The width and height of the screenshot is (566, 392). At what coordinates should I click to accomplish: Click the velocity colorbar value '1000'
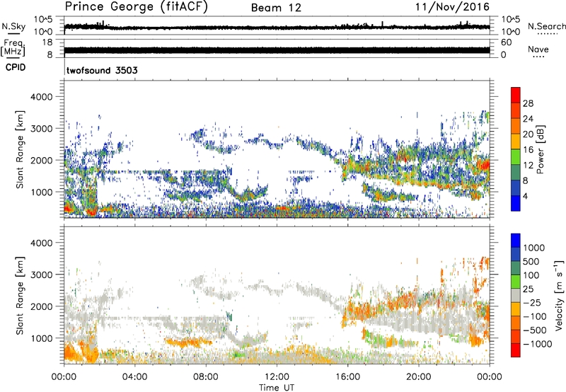533,248
